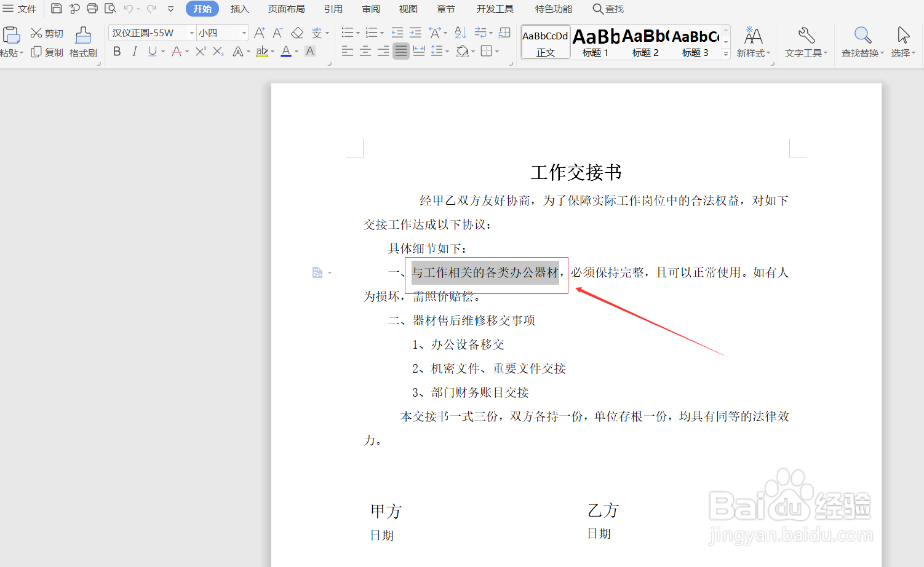This screenshot has width=924, height=567.
Task: Click Increase Indent icon
Action: 415,33
